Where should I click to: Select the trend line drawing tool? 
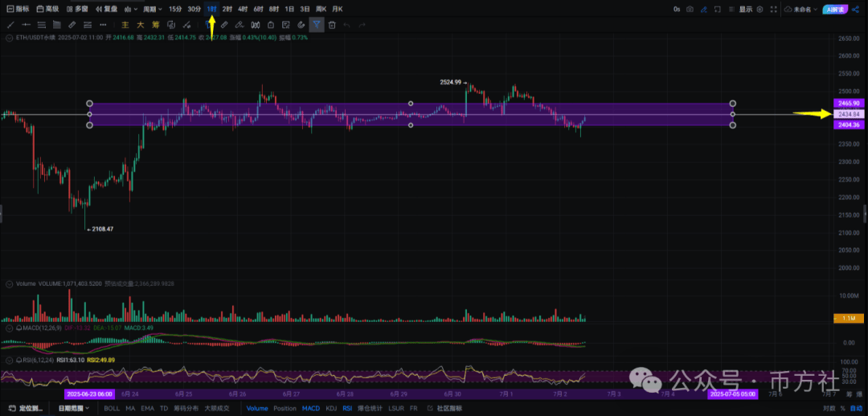(10, 25)
